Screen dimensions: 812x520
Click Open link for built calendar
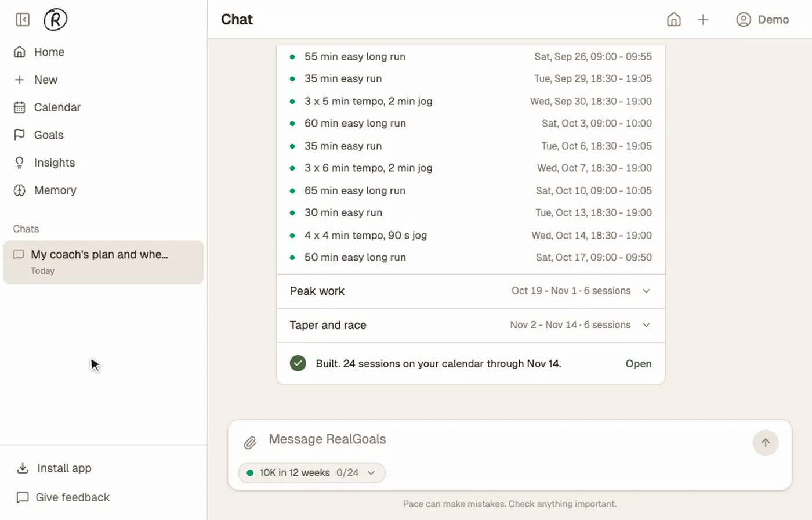(639, 364)
